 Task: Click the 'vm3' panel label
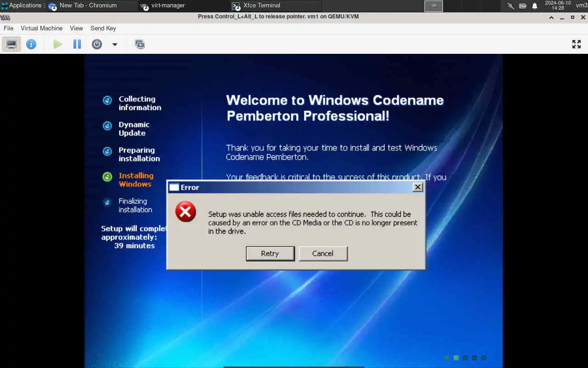(582, 6)
